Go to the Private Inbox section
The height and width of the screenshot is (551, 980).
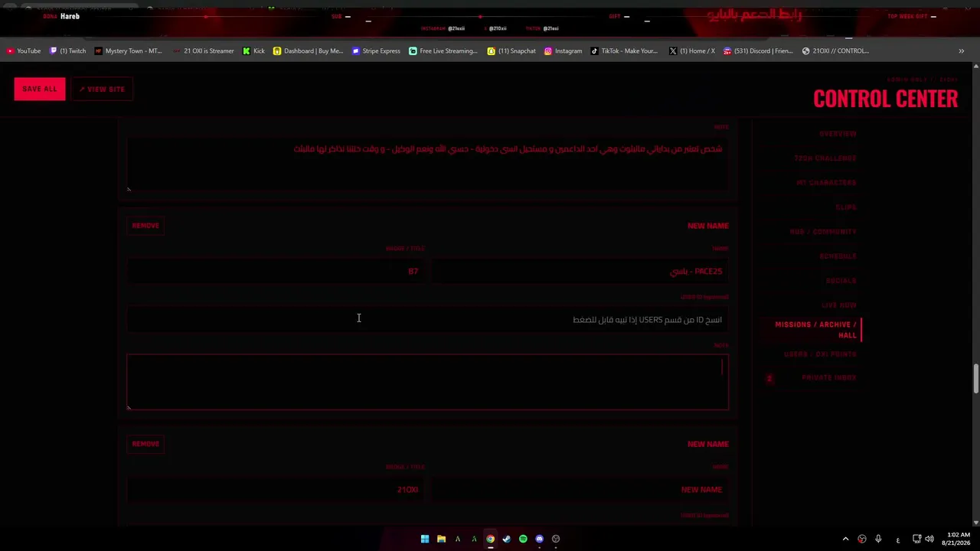tap(829, 377)
